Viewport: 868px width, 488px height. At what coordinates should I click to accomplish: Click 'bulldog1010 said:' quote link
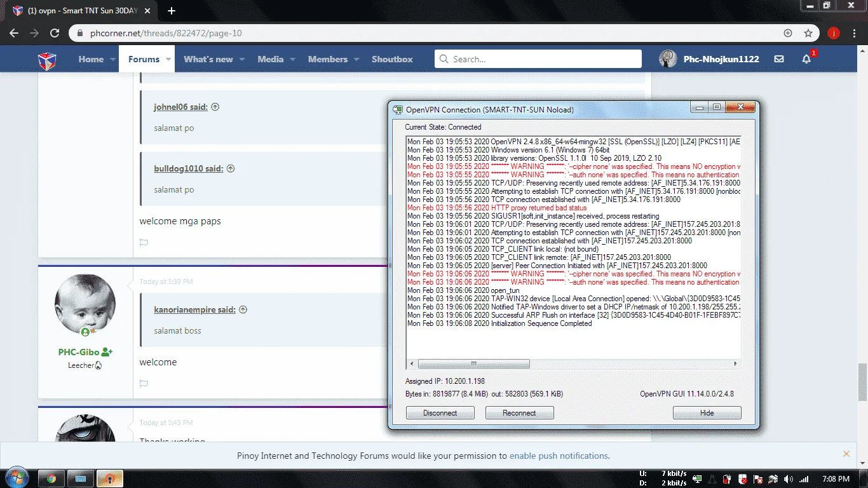tap(189, 169)
